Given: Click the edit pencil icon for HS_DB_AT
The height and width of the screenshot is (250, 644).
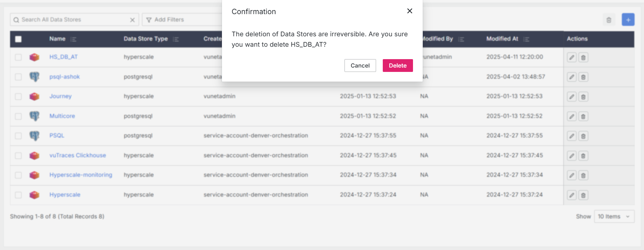Looking at the screenshot, I should click(x=571, y=57).
